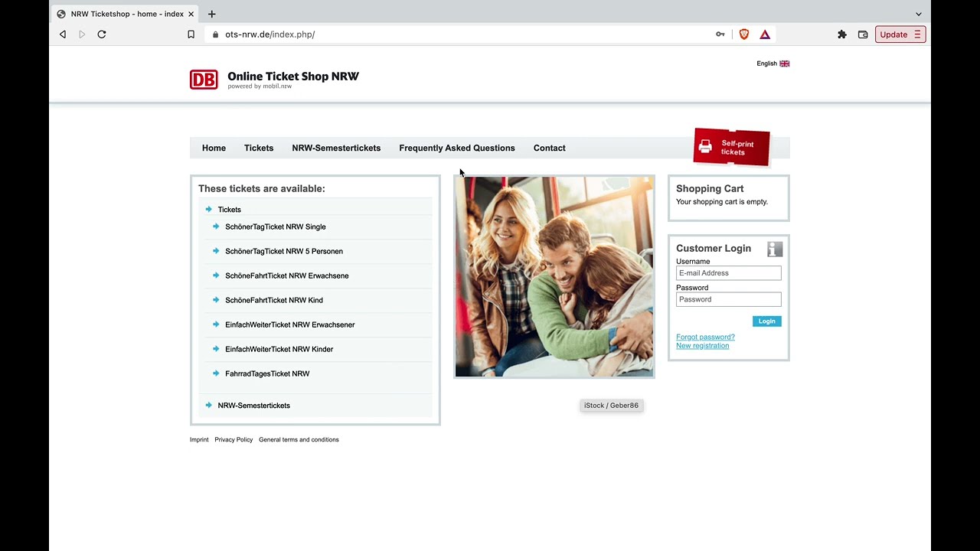
Task: Open NRW-Semestertickets in navigation bar
Action: (336, 148)
